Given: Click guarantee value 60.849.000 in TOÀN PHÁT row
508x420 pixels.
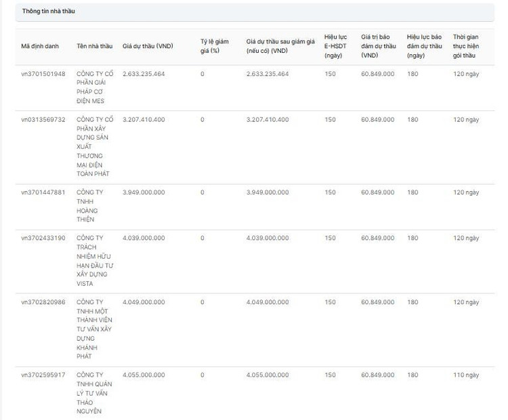Looking at the screenshot, I should coord(378,120).
